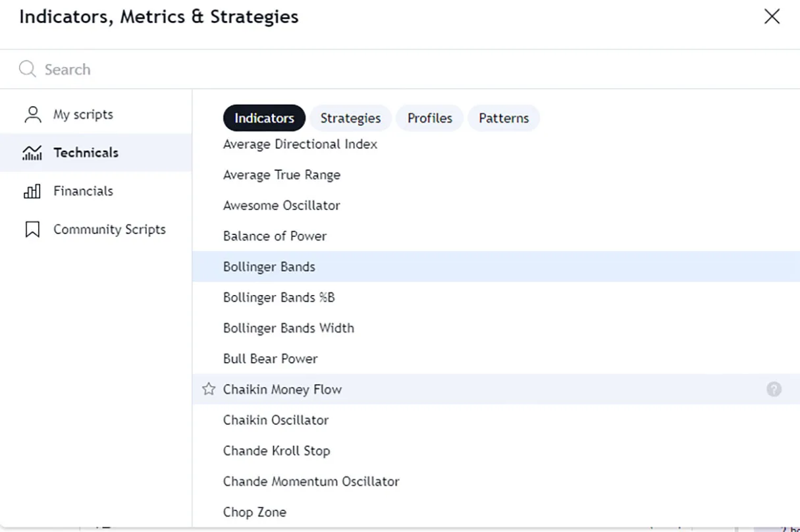Add the Chop Zone indicator
Screen dimensions: 800x532
255,512
